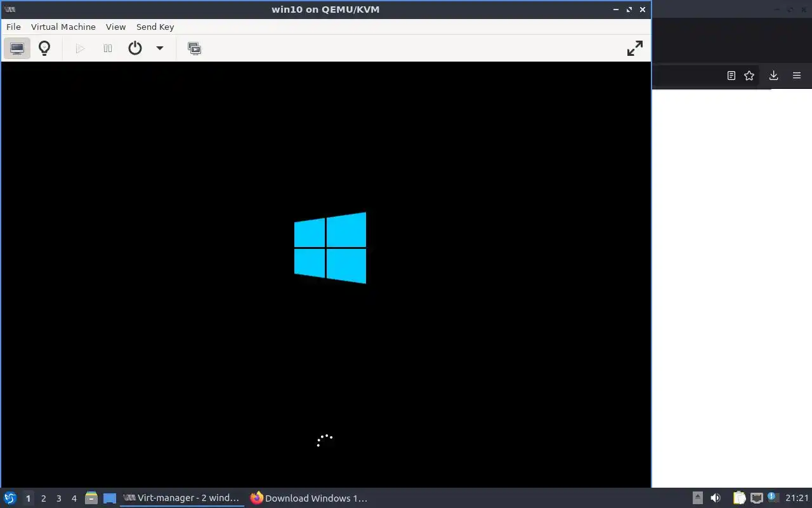Switch to desktop workspace 3
This screenshot has width=812, height=508.
click(x=58, y=498)
